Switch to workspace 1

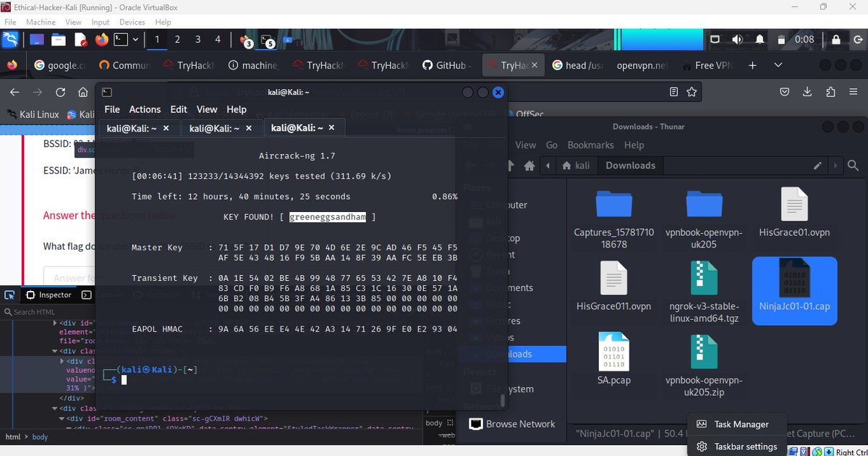pyautogui.click(x=157, y=39)
